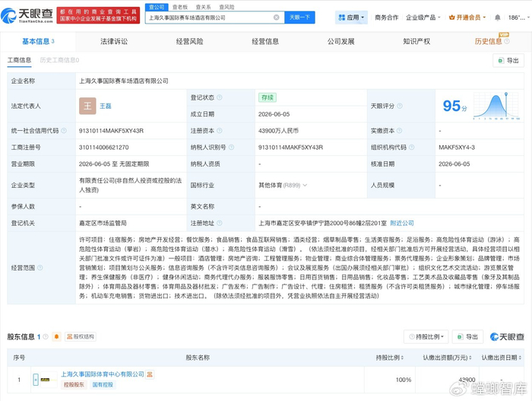Open the 股权结构 button
The width and height of the screenshot is (532, 401).
pos(81,337)
